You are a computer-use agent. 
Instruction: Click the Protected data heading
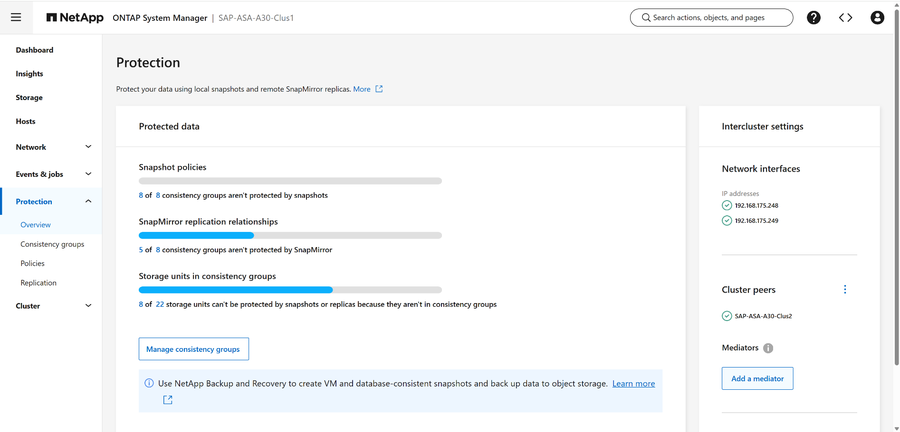coord(169,126)
